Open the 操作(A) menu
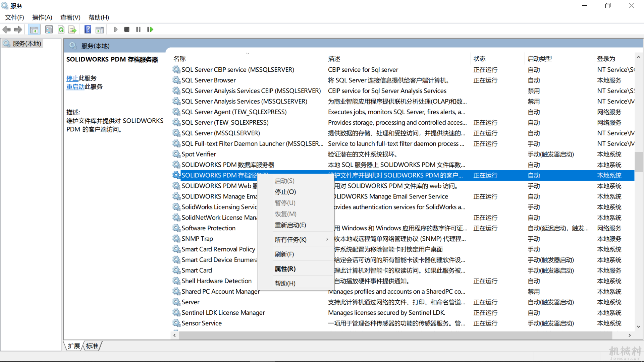This screenshot has height=362, width=644. click(x=42, y=17)
